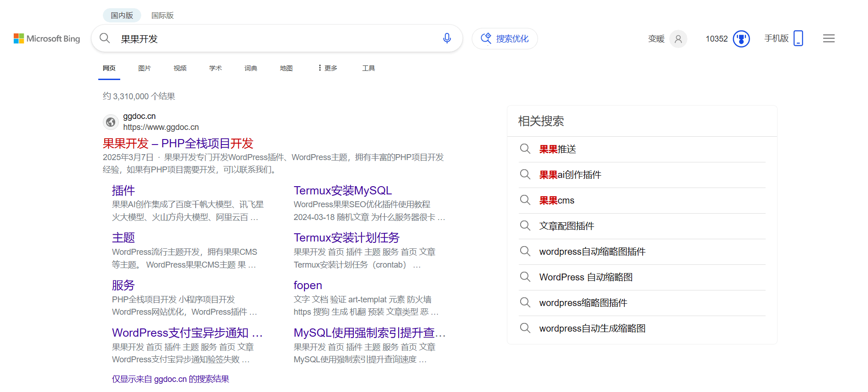Viewport: 868px width, 392px height.
Task: Open the user account avatar icon
Action: click(678, 39)
